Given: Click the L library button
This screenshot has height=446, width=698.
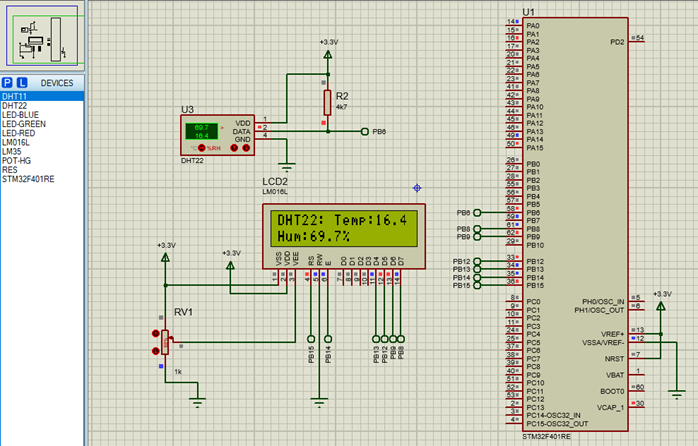Looking at the screenshot, I should (x=20, y=83).
